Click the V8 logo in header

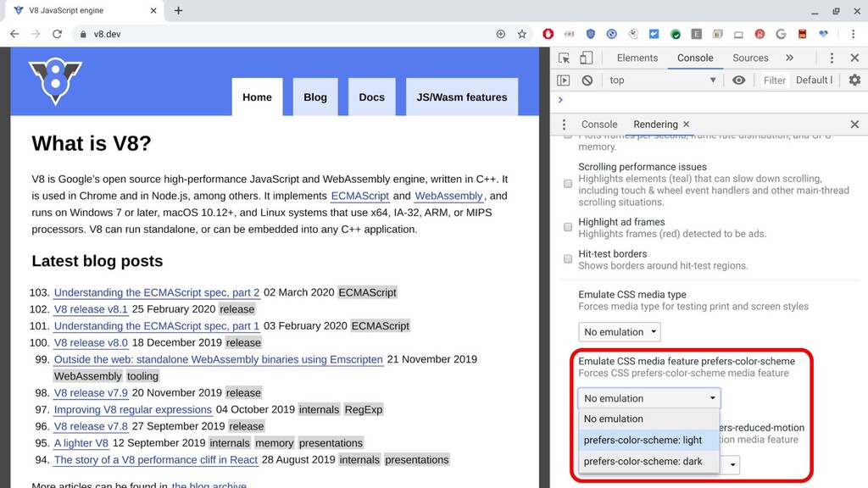[x=55, y=80]
